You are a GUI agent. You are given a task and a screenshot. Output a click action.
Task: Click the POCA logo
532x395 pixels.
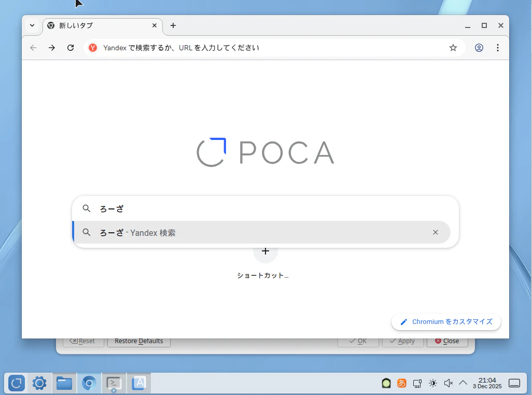[265, 152]
